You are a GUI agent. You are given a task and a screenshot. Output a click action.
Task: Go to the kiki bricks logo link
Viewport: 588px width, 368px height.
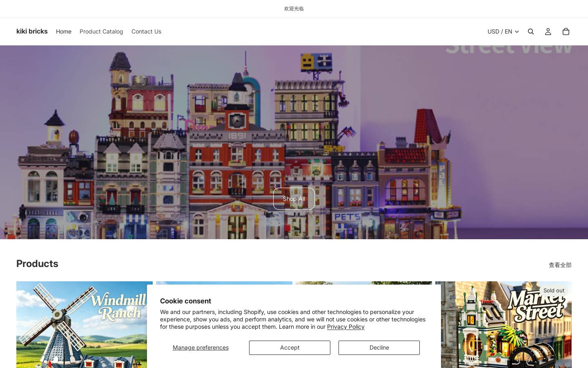32,31
